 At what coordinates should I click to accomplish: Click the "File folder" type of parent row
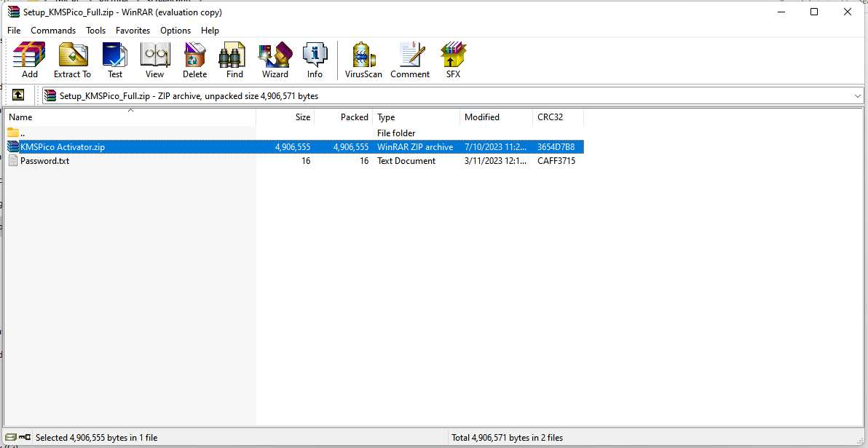tap(396, 133)
